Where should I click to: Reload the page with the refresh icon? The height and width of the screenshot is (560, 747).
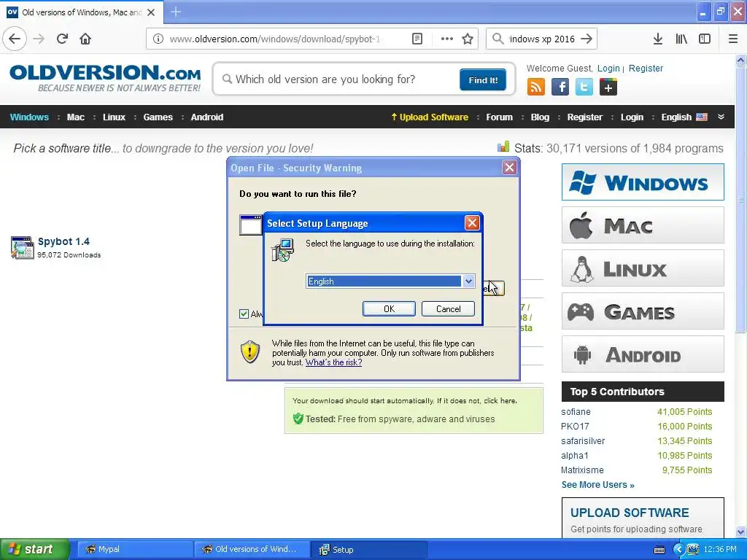(62, 39)
